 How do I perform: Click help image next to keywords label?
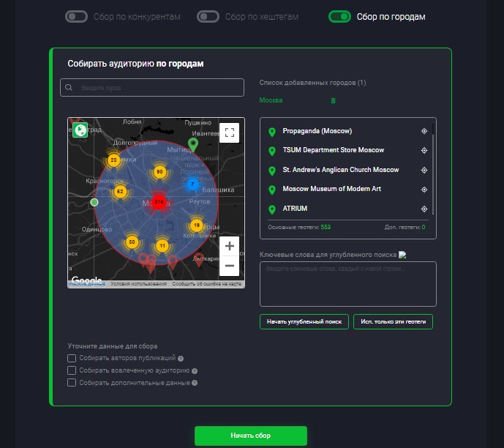click(402, 255)
